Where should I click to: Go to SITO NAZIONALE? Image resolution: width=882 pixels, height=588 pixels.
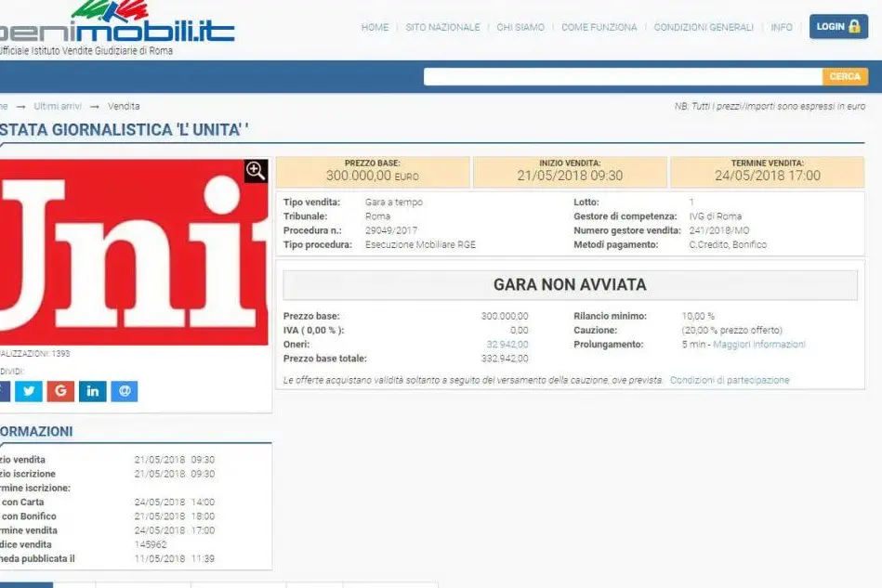pos(442,27)
